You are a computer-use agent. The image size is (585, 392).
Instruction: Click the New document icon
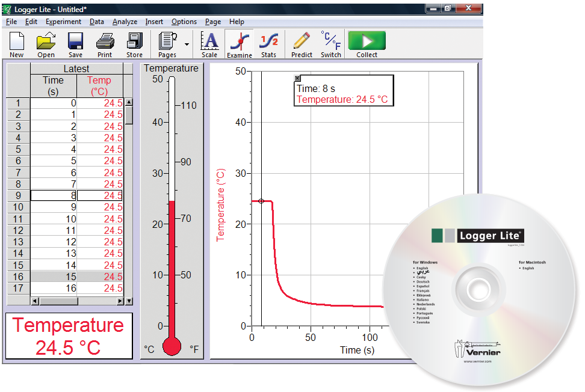17,43
